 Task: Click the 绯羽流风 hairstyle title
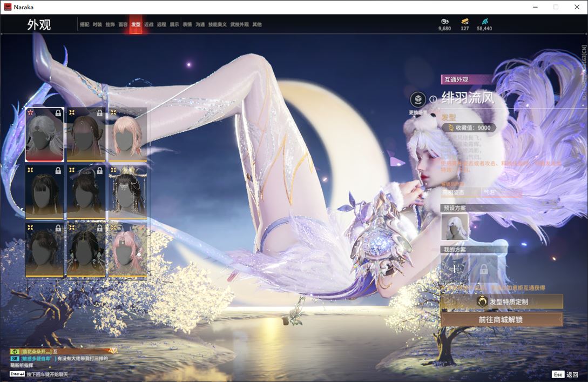pos(468,99)
